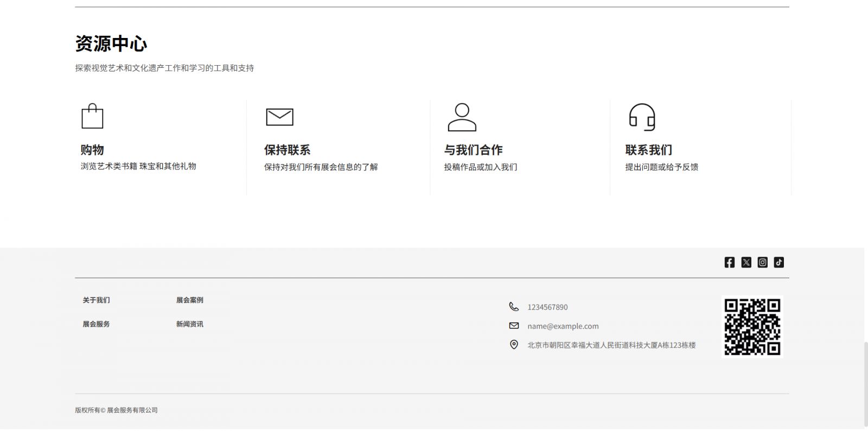
Task: Click the page vertical scrollbar thumb
Action: click(865, 384)
